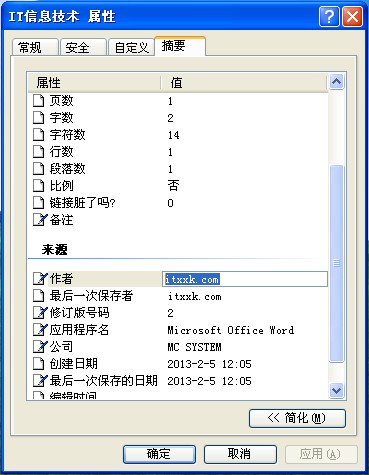
Task: Click the page icon beside 创建日期
Action: coord(39,364)
